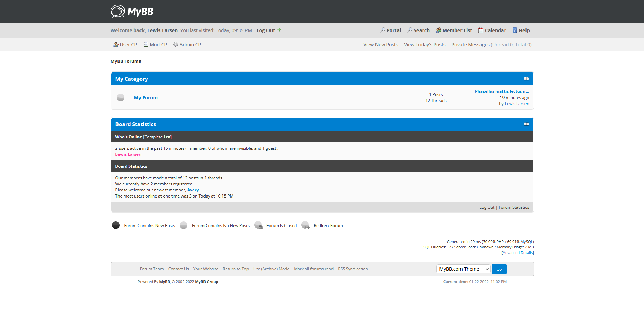Collapse the My Category section
This screenshot has width=644, height=311.
tap(526, 79)
